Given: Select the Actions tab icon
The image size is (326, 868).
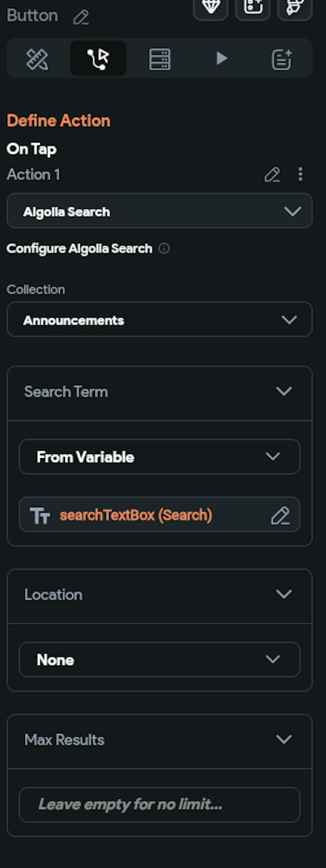Looking at the screenshot, I should coord(98,58).
